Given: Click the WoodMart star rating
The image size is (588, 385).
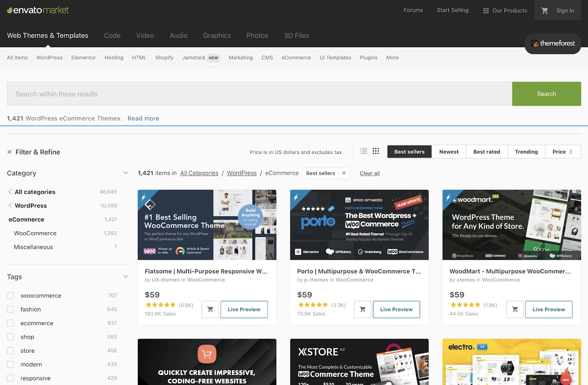Looking at the screenshot, I should point(465,305).
